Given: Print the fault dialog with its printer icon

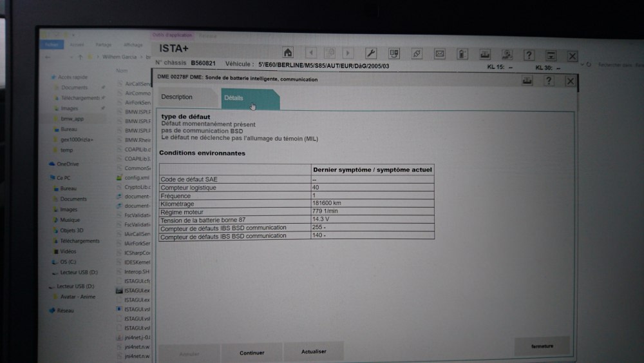Looking at the screenshot, I should pos(527,81).
